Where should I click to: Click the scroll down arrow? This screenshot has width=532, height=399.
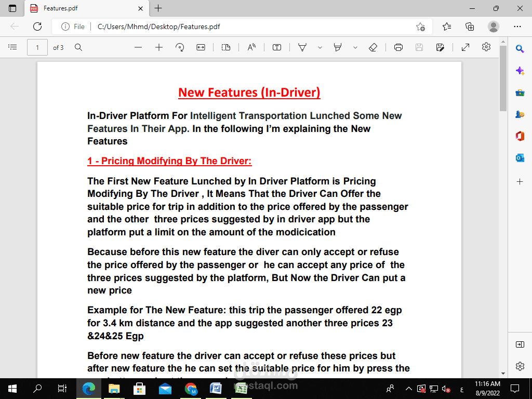click(503, 374)
